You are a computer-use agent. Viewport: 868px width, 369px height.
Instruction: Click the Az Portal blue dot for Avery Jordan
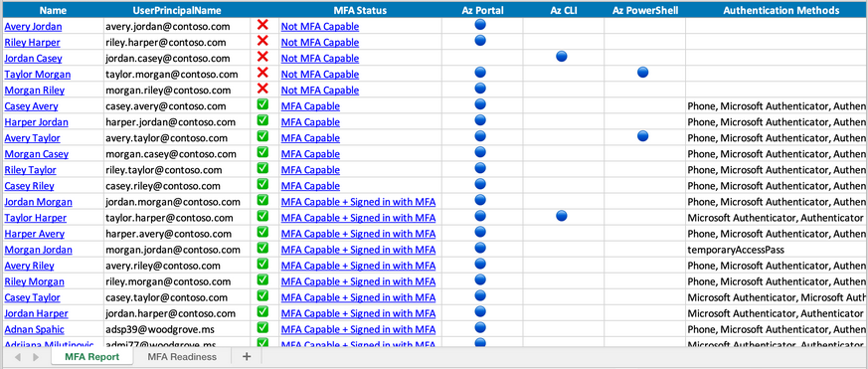coord(480,25)
